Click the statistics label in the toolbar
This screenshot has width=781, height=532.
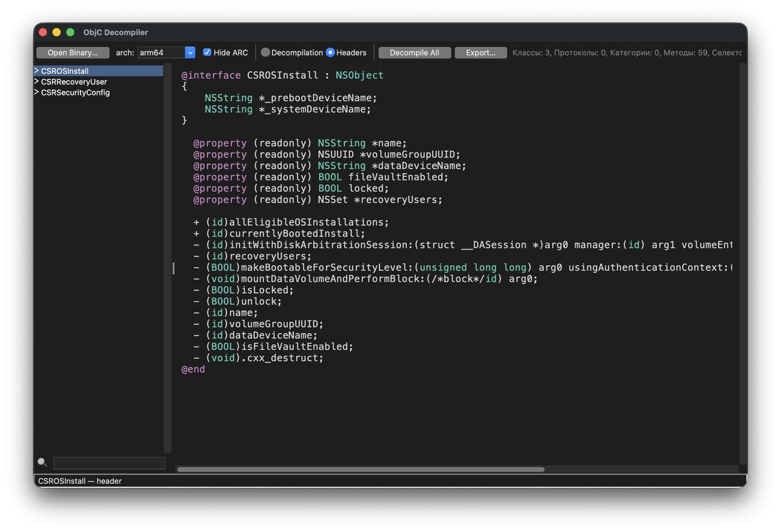(627, 53)
